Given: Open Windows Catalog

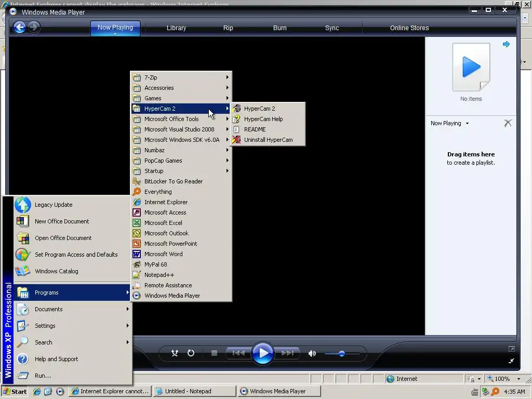Looking at the screenshot, I should pyautogui.click(x=72, y=271).
